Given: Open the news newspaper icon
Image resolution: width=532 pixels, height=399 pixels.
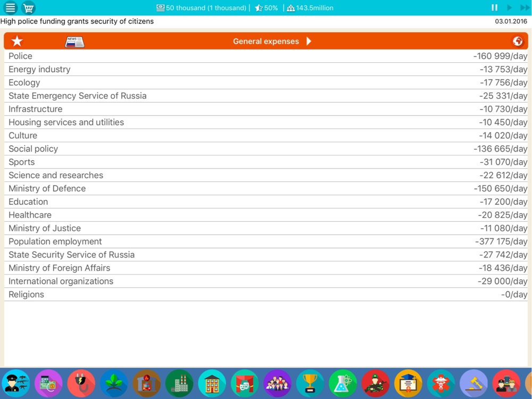Looking at the screenshot, I should tap(74, 41).
